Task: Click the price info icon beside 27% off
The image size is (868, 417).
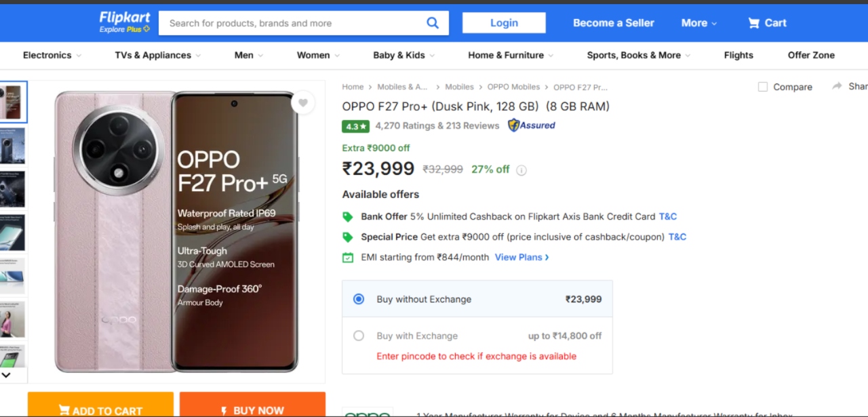Action: point(521,170)
